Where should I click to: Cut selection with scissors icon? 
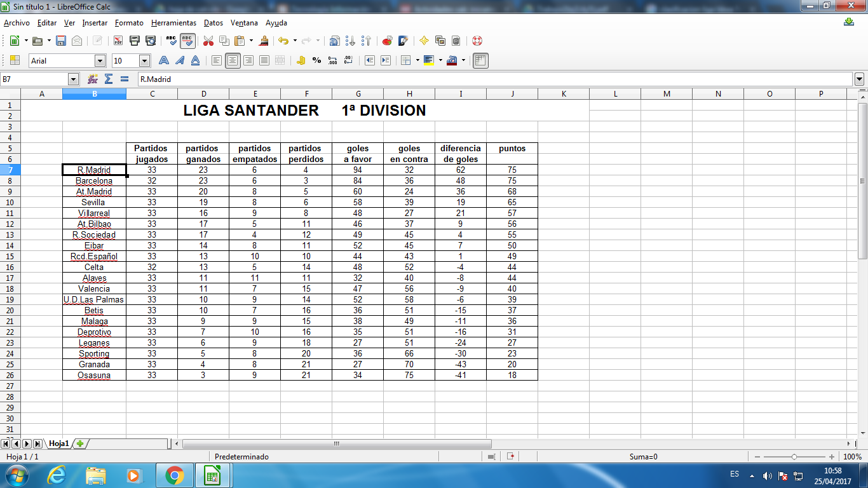click(x=208, y=41)
